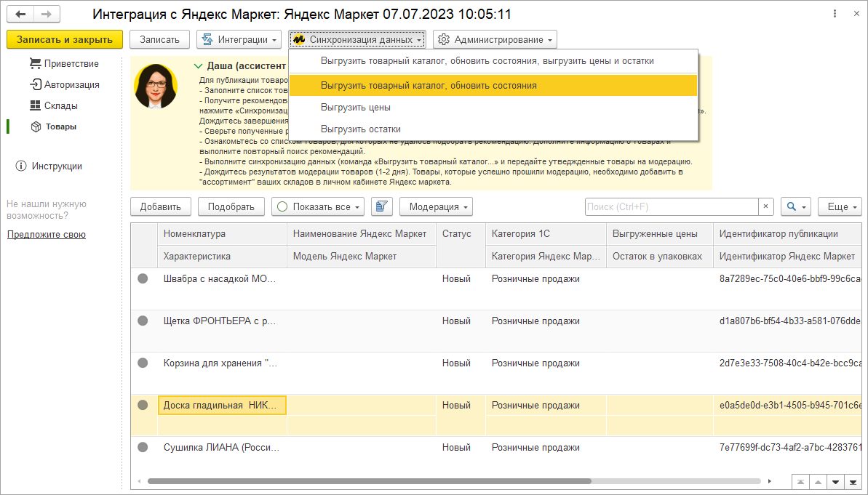Open the Инструкции section

(57, 166)
